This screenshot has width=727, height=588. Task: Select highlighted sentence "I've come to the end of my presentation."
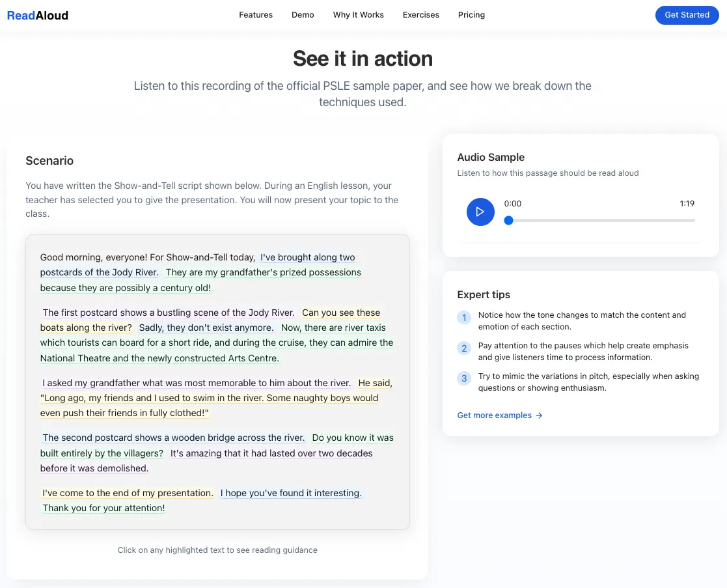click(x=128, y=493)
